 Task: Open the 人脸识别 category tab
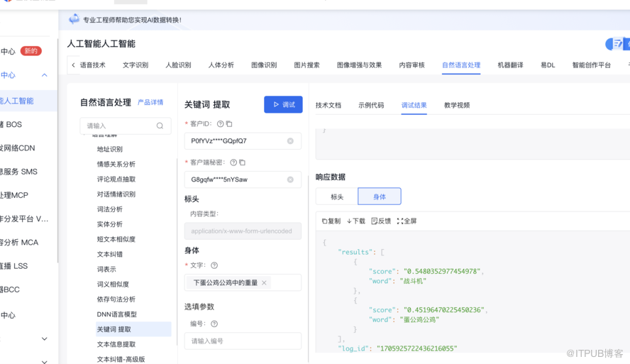[178, 65]
